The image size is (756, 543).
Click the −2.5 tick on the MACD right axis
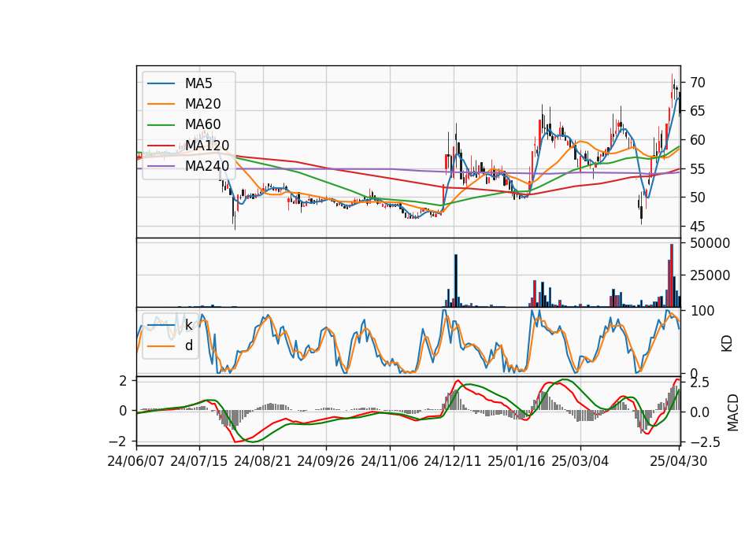click(704, 441)
